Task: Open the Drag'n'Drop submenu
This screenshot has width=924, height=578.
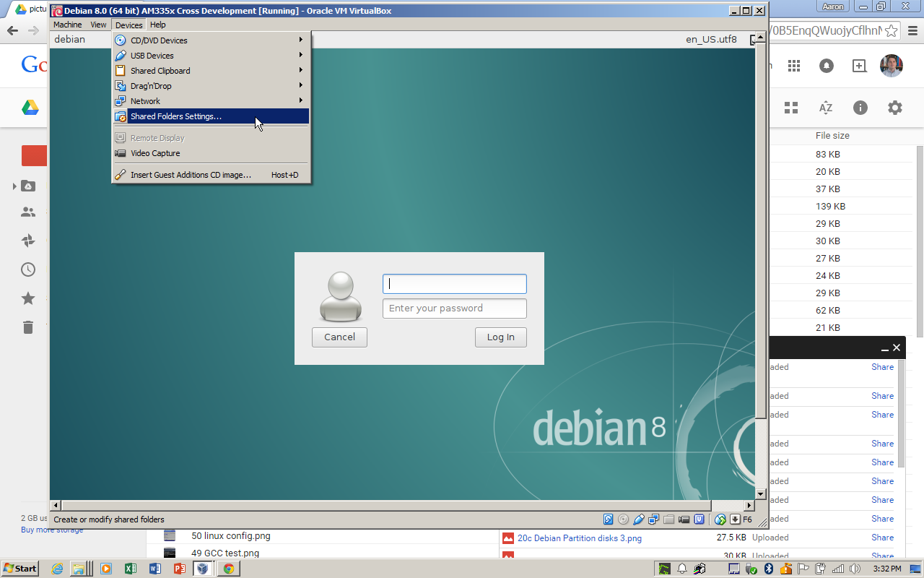Action: click(211, 86)
